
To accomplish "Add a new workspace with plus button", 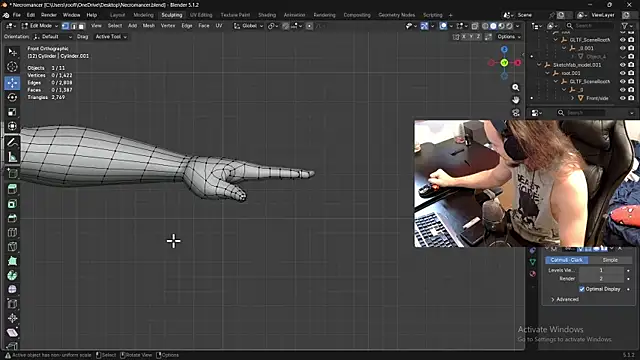I will (451, 15).
